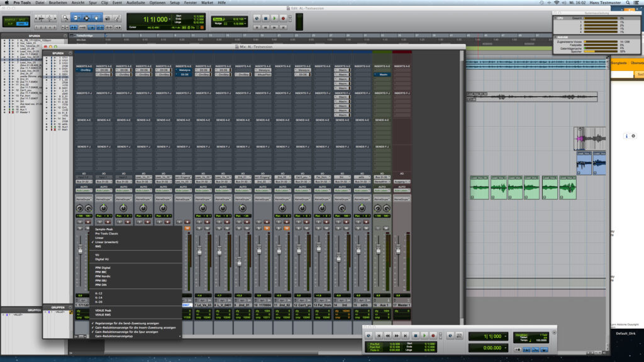Click Online button in the floating Transport
Viewport: 644px width, 362px height.
coord(369,336)
